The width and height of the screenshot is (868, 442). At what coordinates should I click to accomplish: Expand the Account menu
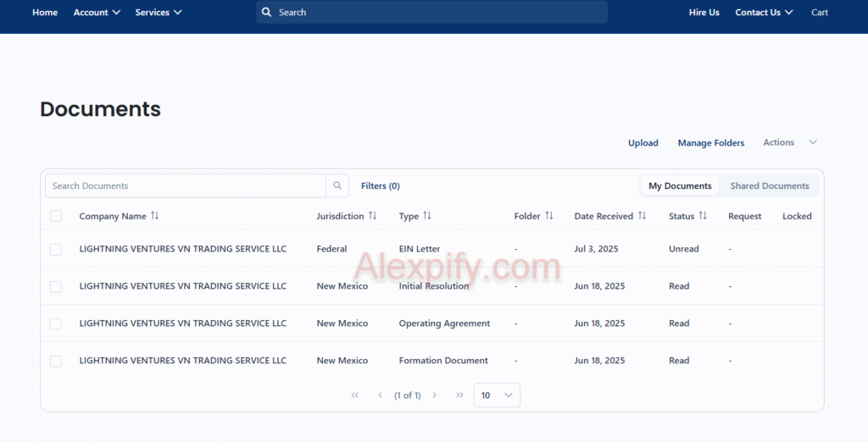pos(97,13)
